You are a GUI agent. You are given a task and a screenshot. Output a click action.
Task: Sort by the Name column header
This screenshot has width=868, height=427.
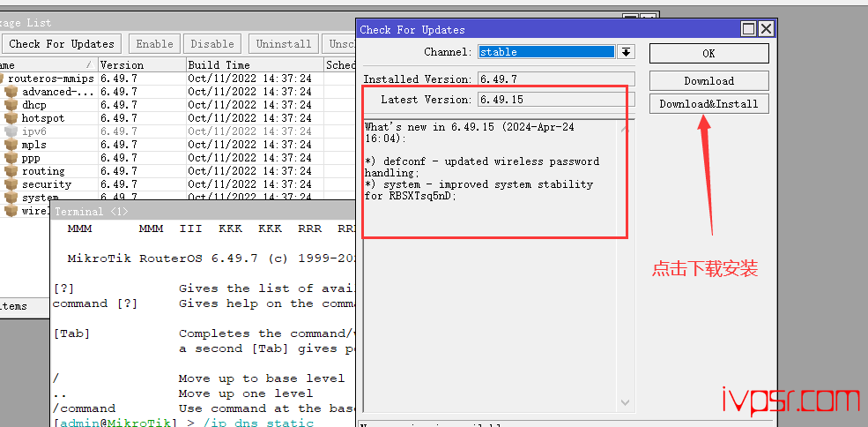[48, 65]
